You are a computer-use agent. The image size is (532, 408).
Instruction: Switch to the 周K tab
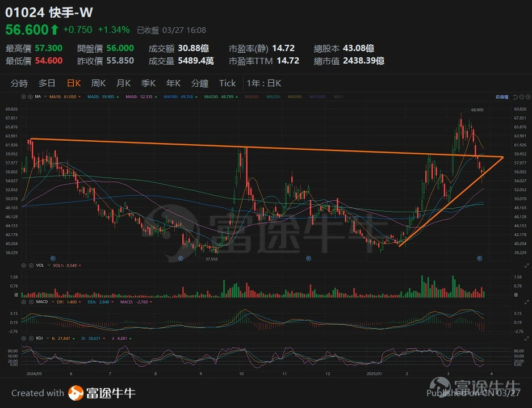[98, 83]
